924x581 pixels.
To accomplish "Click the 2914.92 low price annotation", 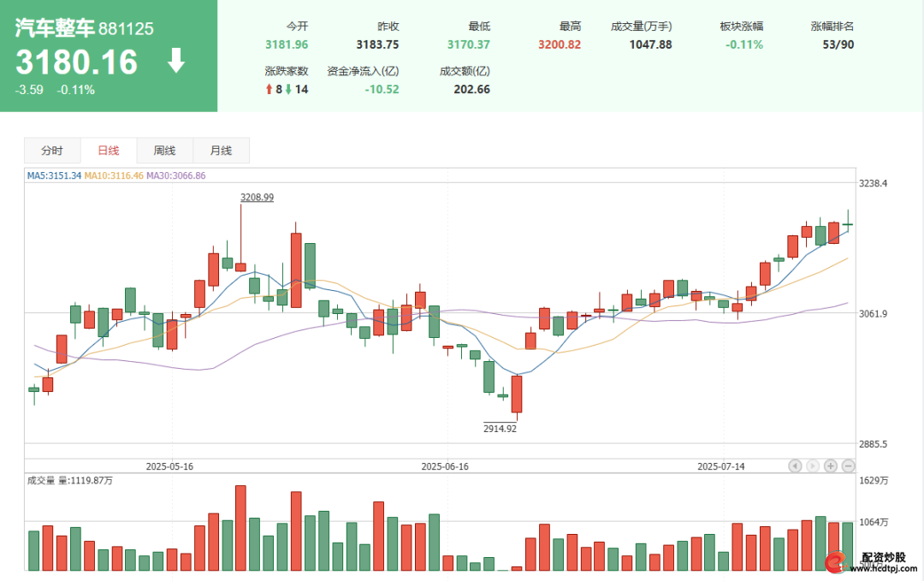I will tap(500, 429).
